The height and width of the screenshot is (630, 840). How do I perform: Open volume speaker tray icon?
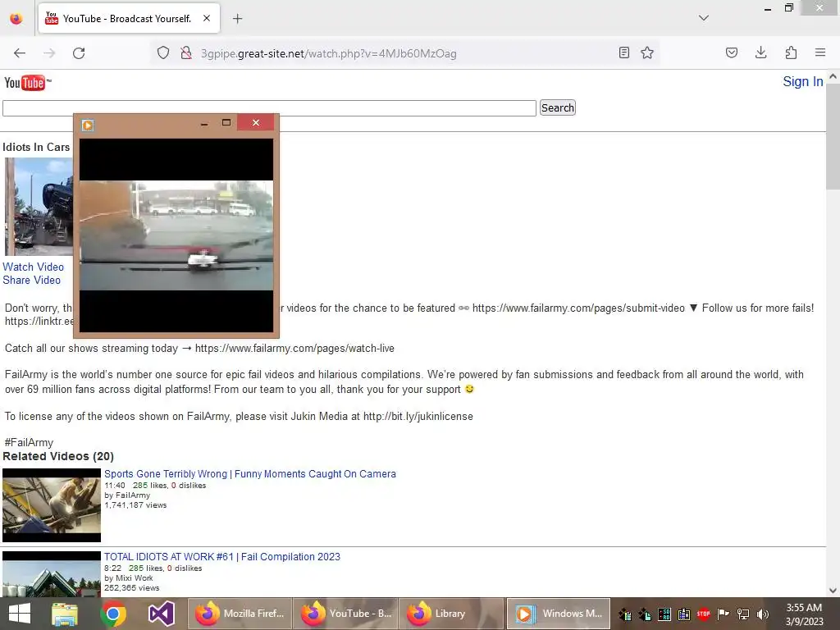click(763, 614)
